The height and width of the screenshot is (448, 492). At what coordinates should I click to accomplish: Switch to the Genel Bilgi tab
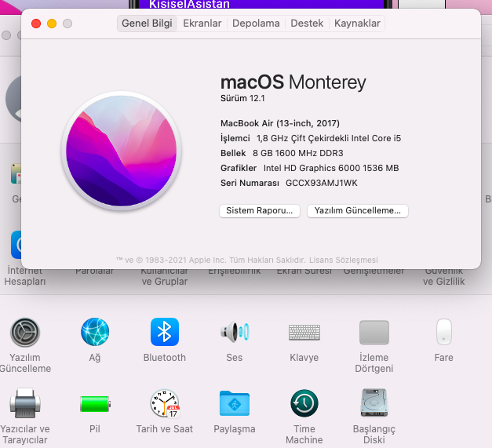[147, 24]
